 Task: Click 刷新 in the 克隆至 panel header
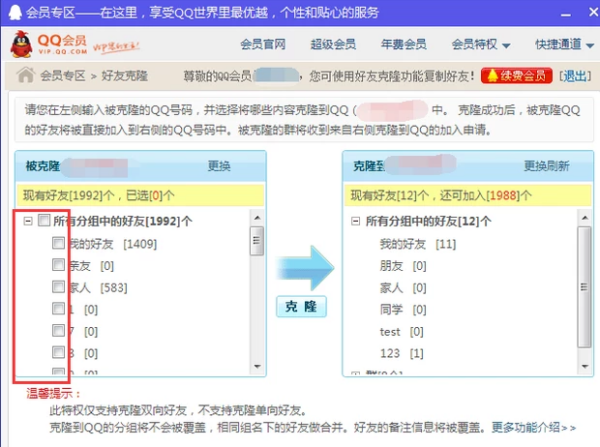tap(558, 166)
